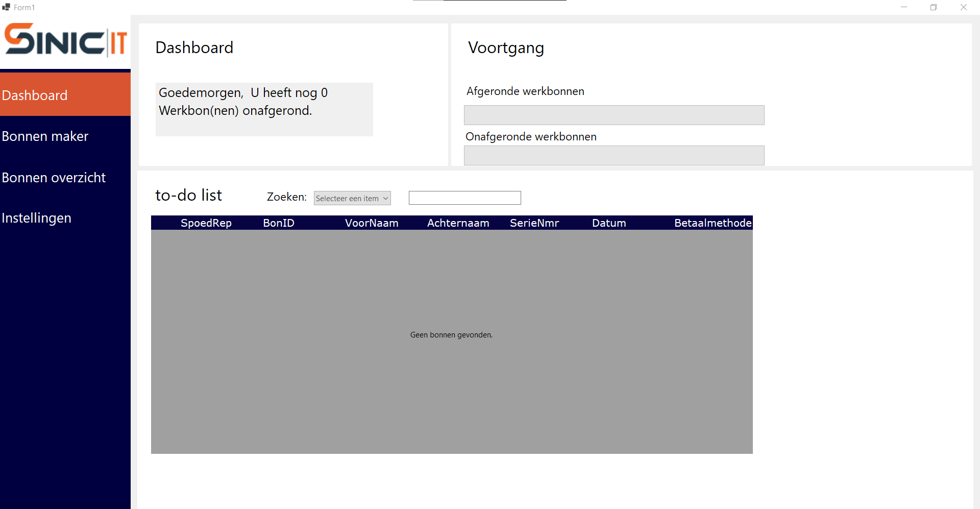Go to Bonnen maker
Screen dimensions: 980x509
click(x=65, y=136)
